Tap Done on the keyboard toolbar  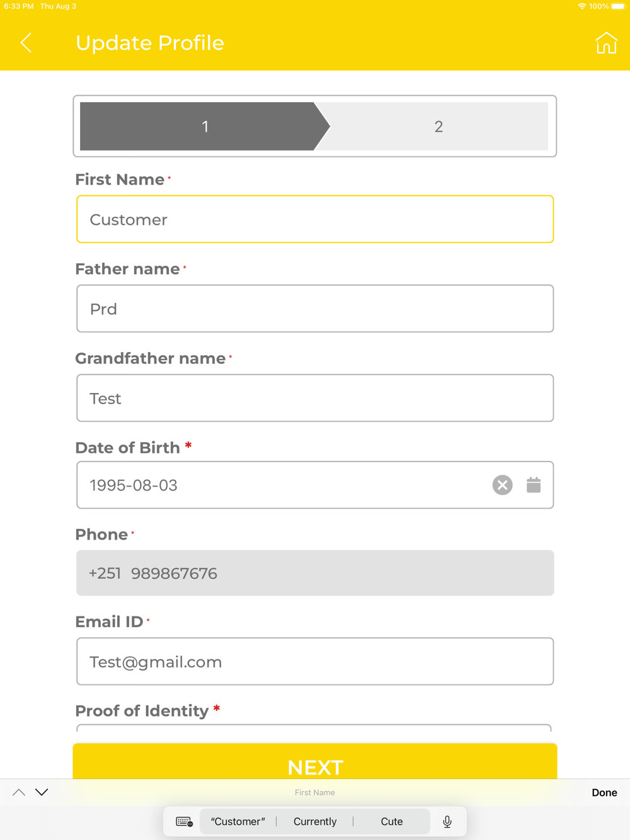pos(604,793)
